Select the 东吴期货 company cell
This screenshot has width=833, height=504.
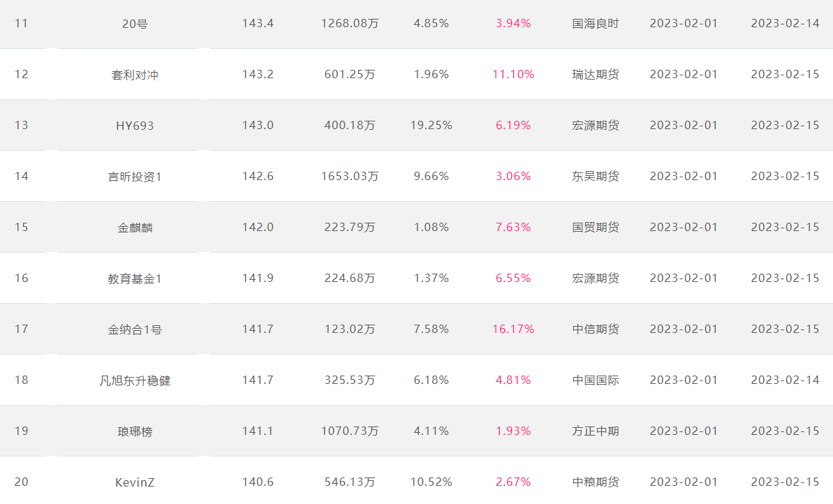pyautogui.click(x=595, y=177)
